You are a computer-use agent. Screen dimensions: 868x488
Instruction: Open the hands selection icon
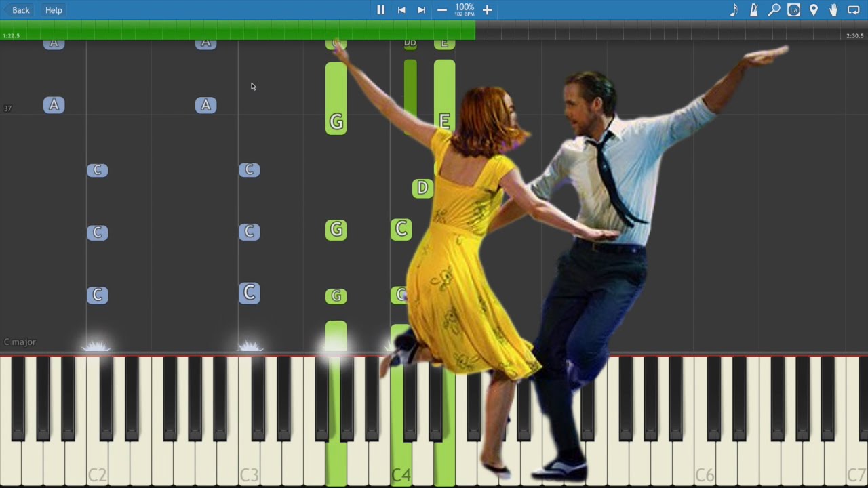[833, 10]
